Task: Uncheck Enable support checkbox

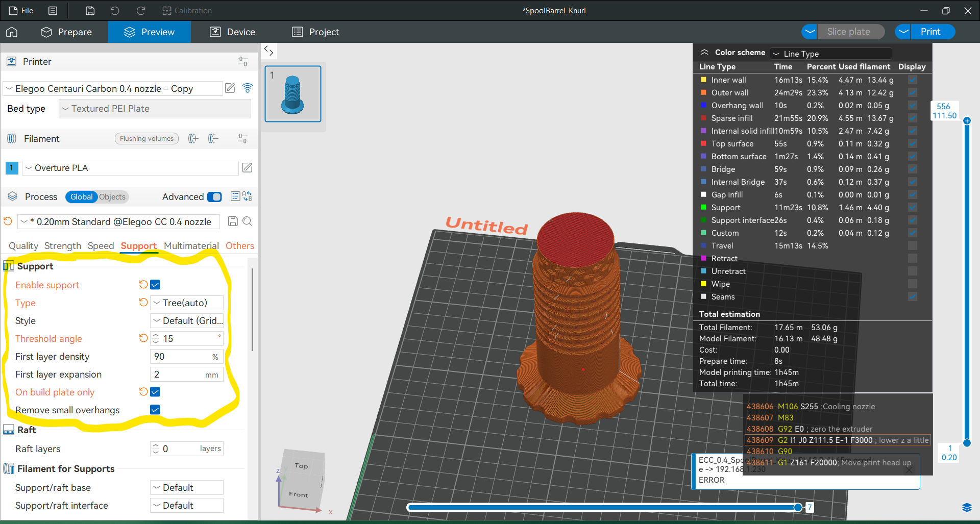Action: coord(155,285)
